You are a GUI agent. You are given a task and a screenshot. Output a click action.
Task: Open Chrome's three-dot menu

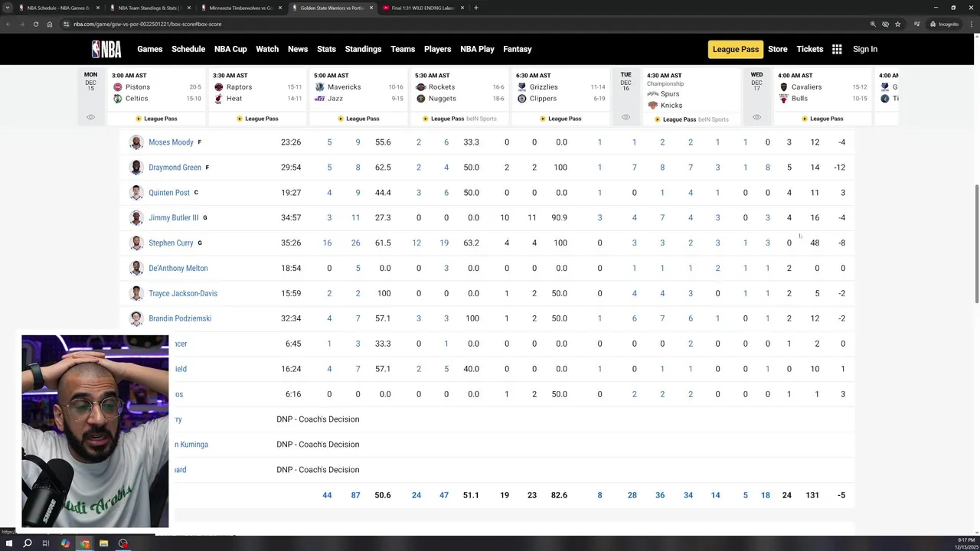point(972,24)
